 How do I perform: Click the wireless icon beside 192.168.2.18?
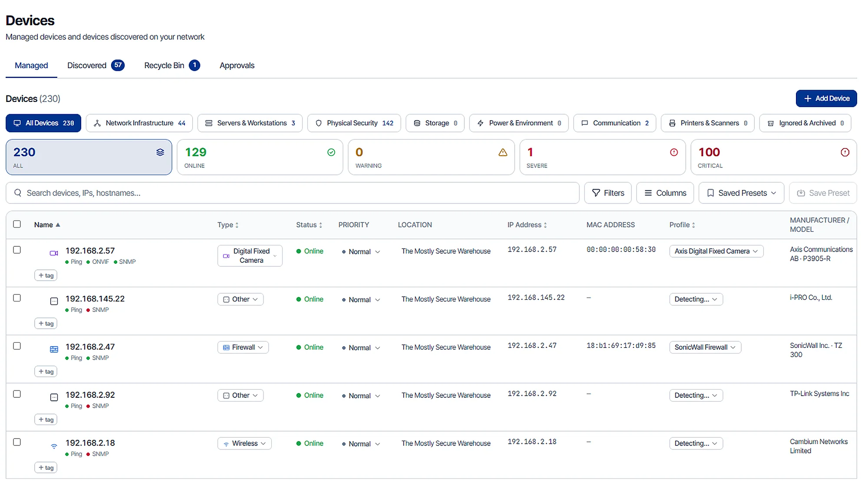54,445
